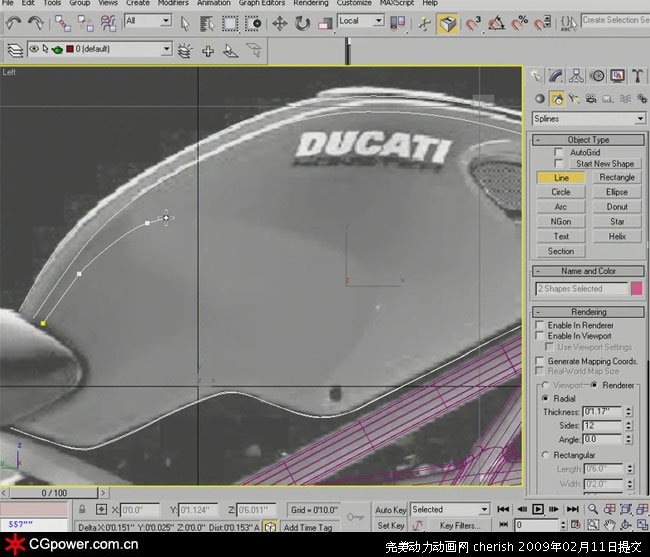Screen dimensions: 650x557
Task: Click the Rectangle shape button
Action: [x=617, y=177]
